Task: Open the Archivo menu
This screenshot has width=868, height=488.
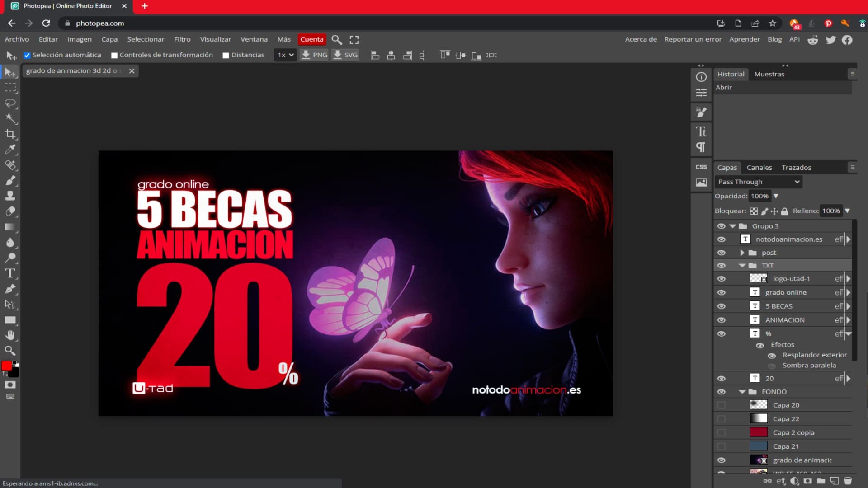Action: [17, 39]
